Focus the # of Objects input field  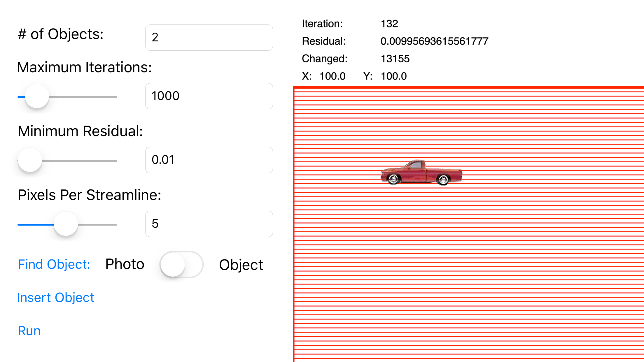(209, 38)
